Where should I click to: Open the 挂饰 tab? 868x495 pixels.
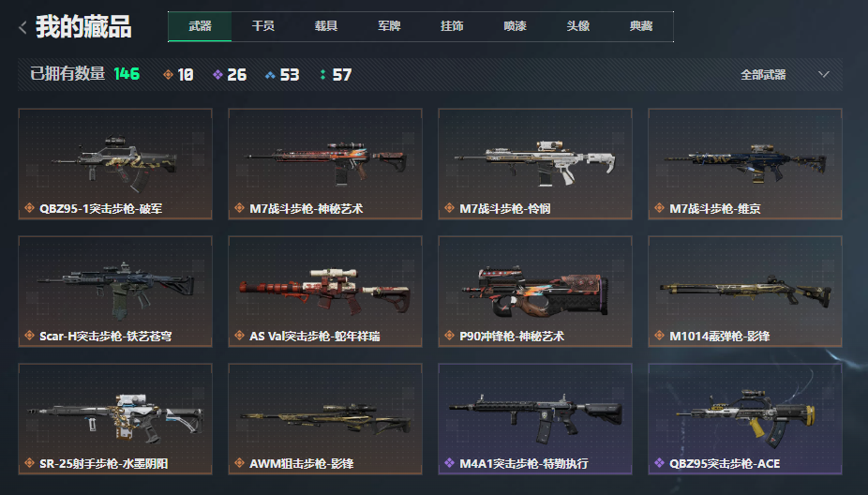pos(452,26)
